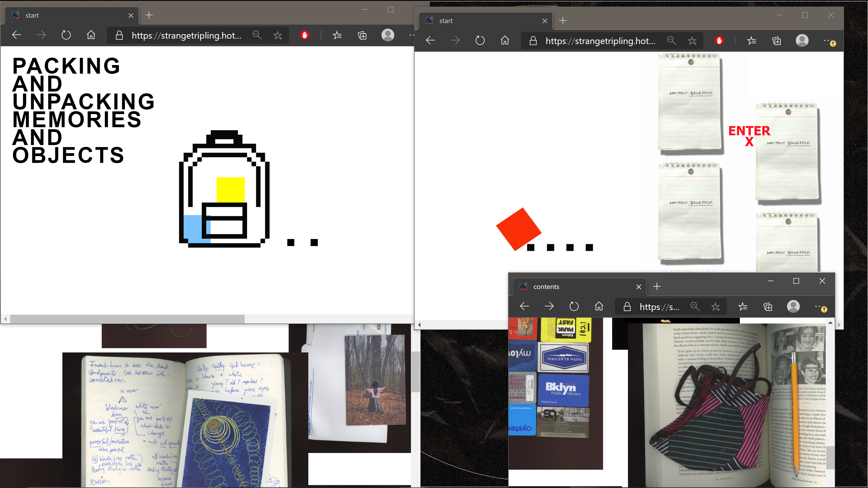The width and height of the screenshot is (868, 488).
Task: Go back in contents browser window
Action: tap(524, 307)
